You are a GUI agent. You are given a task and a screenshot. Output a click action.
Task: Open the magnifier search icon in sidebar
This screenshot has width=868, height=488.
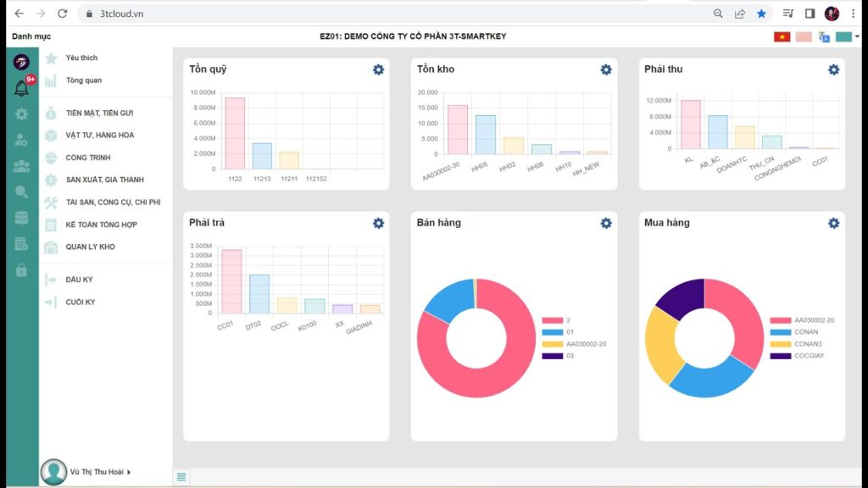point(21,192)
